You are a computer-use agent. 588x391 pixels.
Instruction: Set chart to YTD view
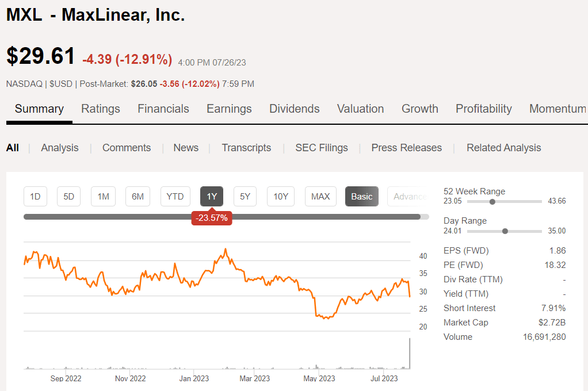tap(175, 196)
